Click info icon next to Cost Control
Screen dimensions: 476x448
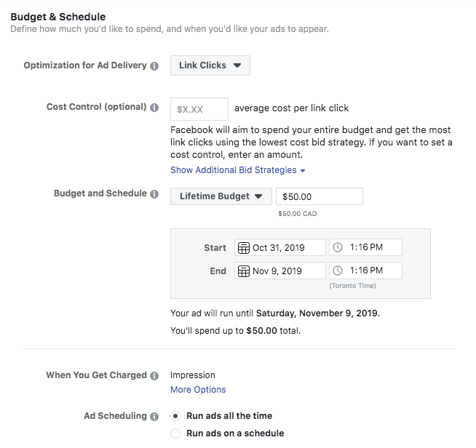(154, 108)
